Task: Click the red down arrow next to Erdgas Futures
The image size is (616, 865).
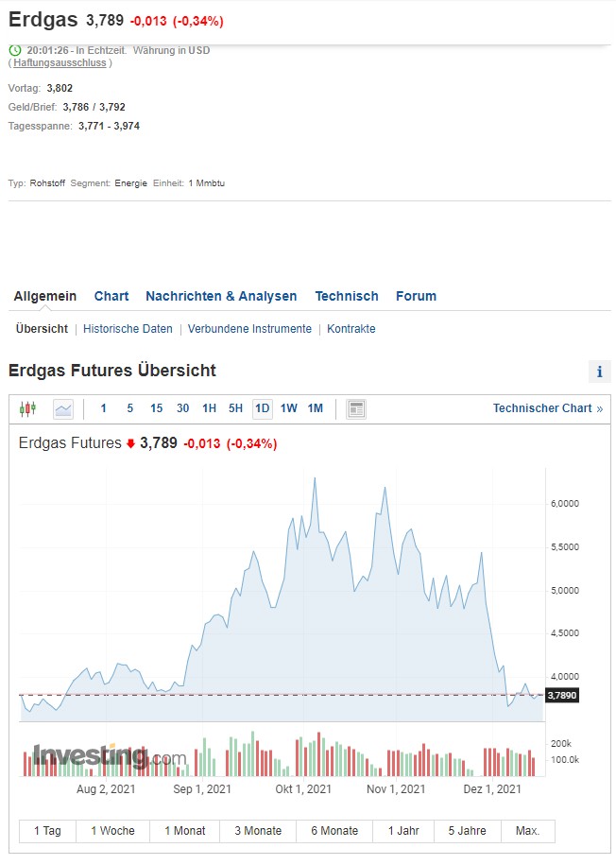Action: point(130,443)
